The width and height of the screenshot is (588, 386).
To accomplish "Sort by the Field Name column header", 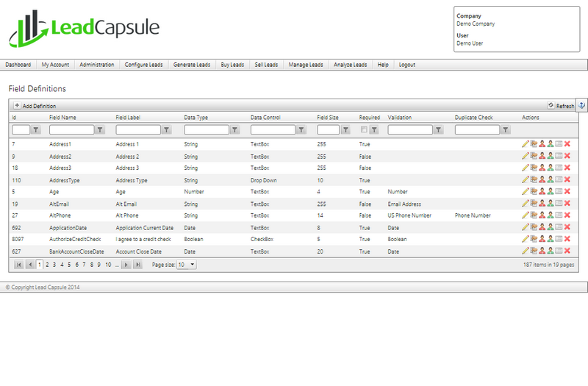I will (x=62, y=118).
